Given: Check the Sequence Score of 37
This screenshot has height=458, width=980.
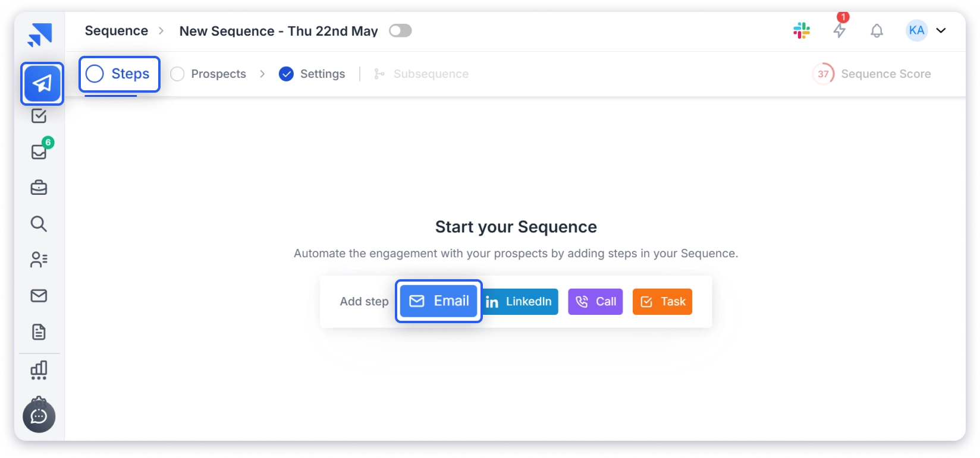Looking at the screenshot, I should point(823,73).
